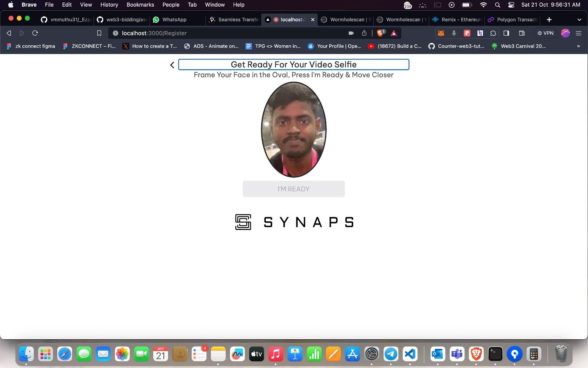Toggle the browser sidebar panel icon
The image size is (588, 368).
coord(506,33)
